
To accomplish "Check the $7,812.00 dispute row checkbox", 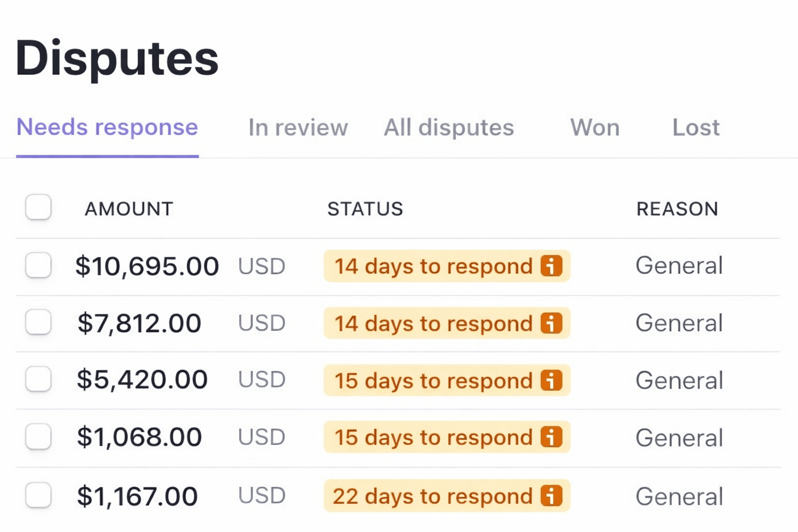I will [38, 323].
